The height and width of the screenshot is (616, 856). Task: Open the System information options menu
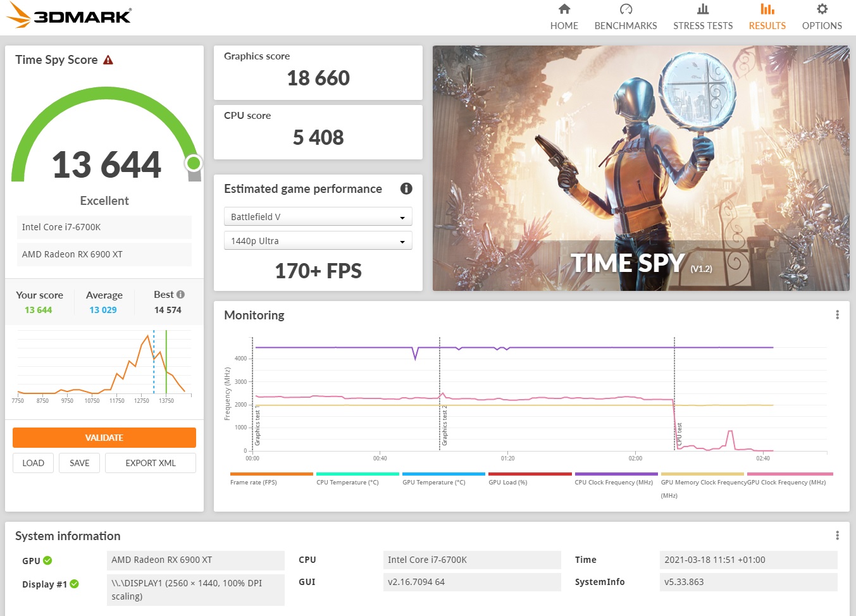coord(838,536)
